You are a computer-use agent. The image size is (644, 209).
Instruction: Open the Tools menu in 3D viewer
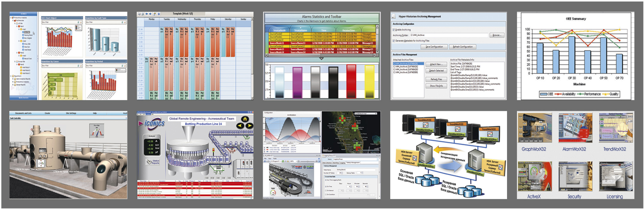[x=275, y=158]
